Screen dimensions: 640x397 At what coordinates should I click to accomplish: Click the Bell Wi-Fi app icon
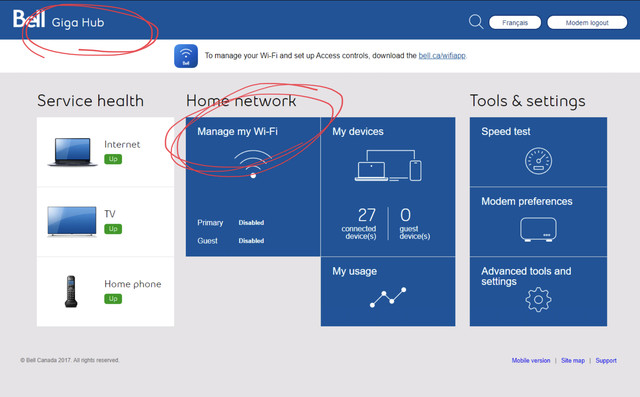(186, 56)
